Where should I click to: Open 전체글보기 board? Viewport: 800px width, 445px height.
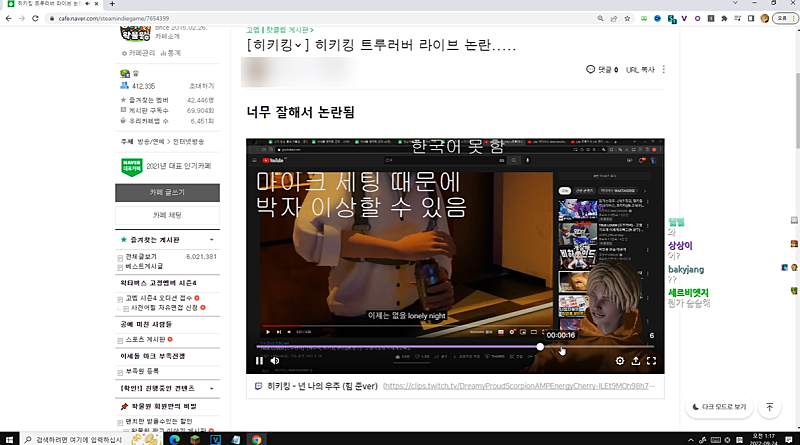tap(141, 257)
